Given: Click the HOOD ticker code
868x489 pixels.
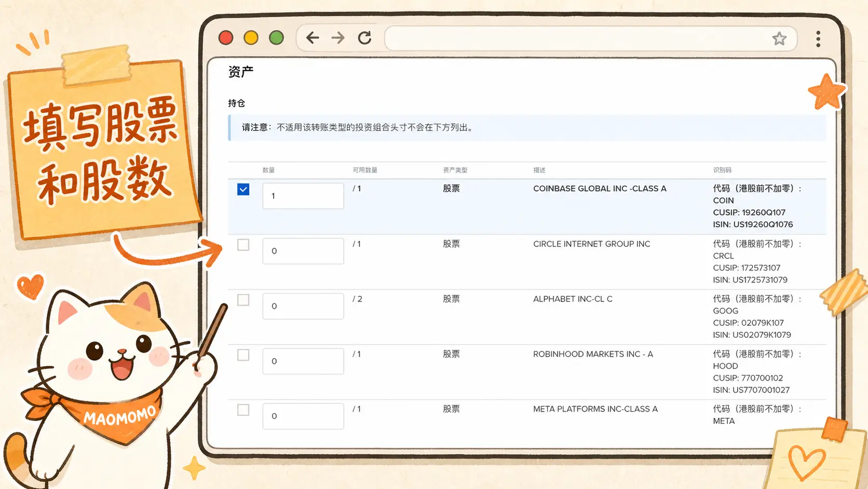Looking at the screenshot, I should (x=725, y=366).
